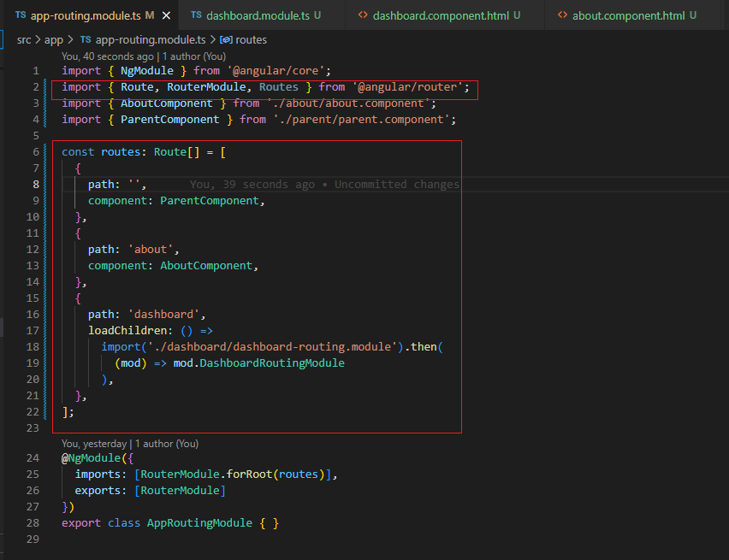Click the TS file icon in the breadcrumb
This screenshot has height=560, width=729.
click(86, 39)
